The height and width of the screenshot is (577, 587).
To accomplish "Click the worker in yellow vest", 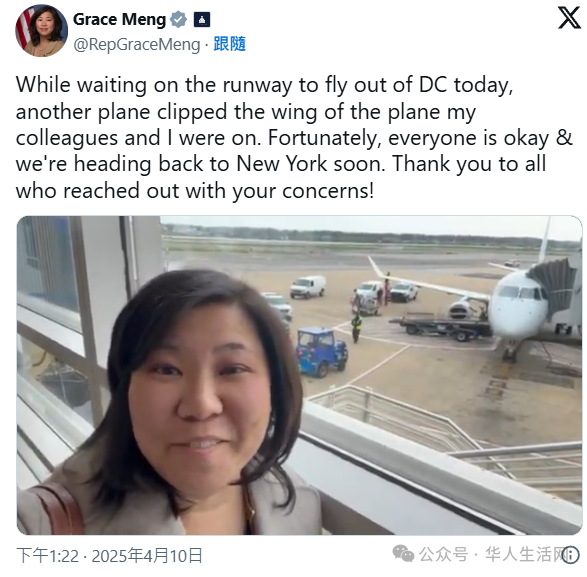I will point(356,327).
